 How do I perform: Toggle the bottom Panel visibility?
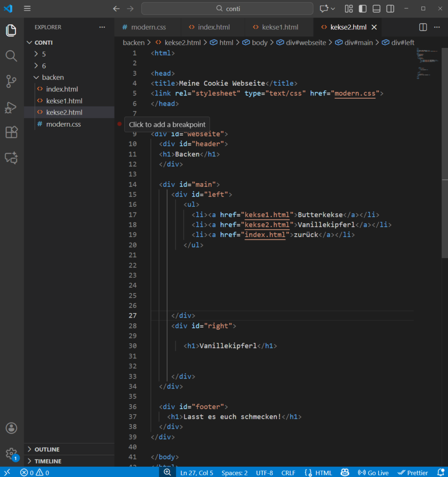pos(376,9)
